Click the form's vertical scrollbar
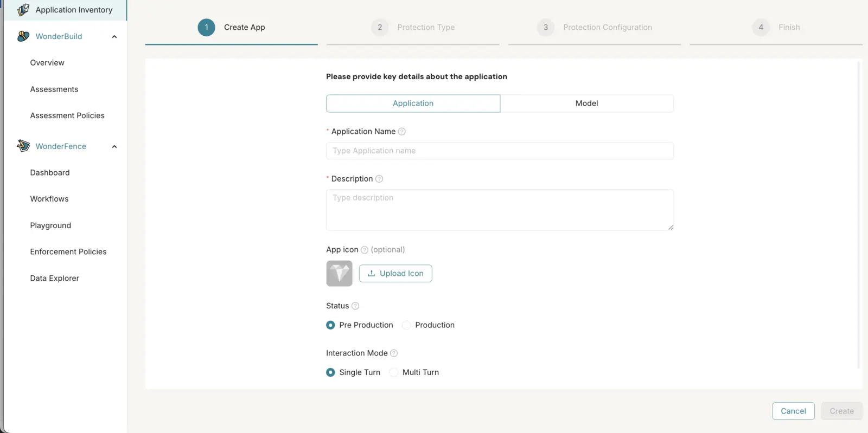 (859, 215)
